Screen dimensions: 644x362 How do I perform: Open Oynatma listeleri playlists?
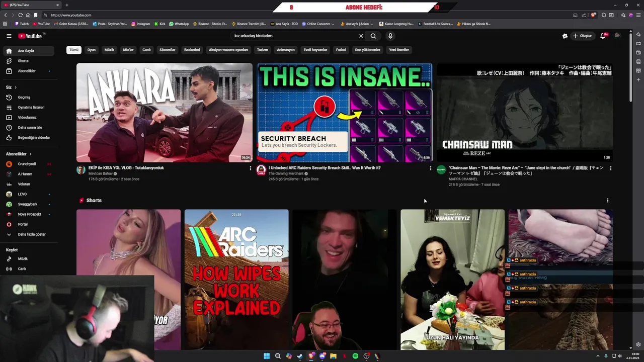[x=28, y=107]
